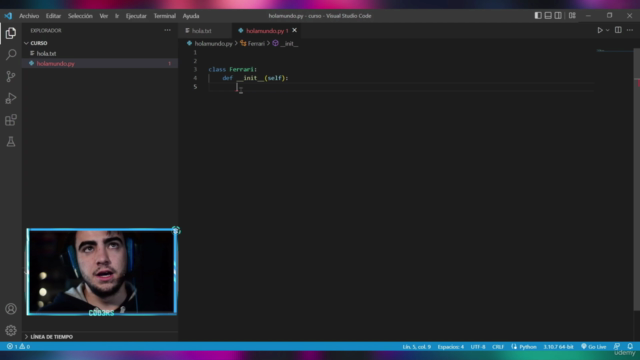Image resolution: width=640 pixels, height=360 pixels.
Task: Change the CRLF end of line sequence
Action: point(498,347)
